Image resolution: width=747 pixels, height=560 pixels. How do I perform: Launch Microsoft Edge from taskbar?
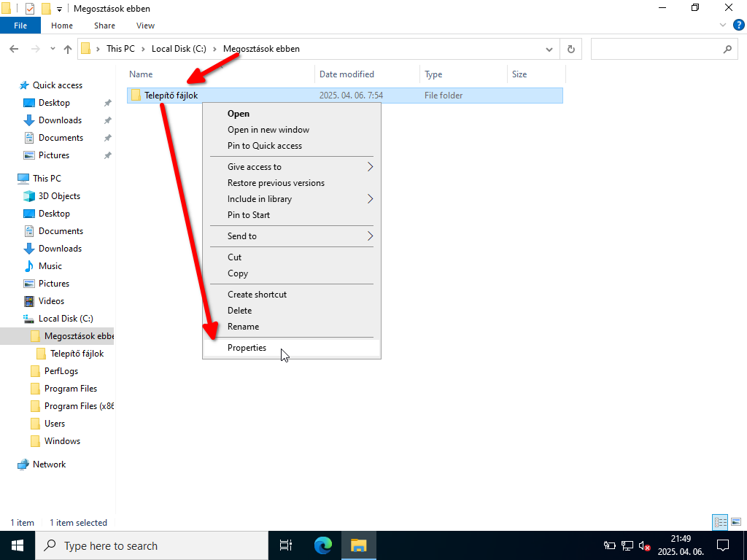pyautogui.click(x=322, y=545)
